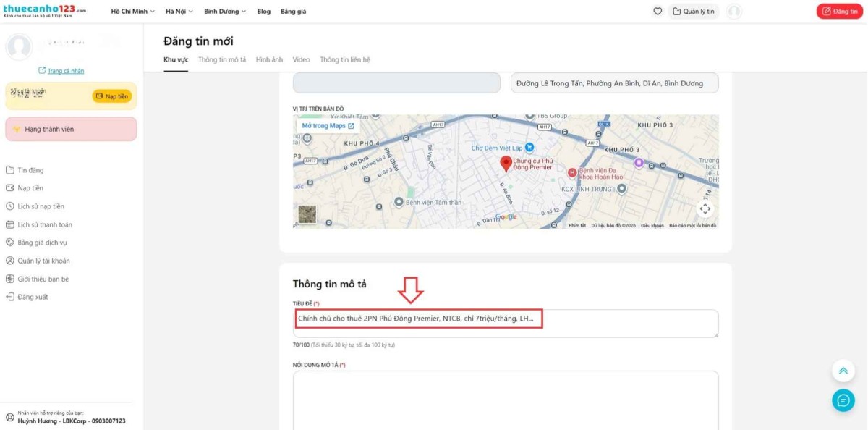Expand the Hồ Chí Minh dropdown
This screenshot has width=868, height=430.
[133, 12]
